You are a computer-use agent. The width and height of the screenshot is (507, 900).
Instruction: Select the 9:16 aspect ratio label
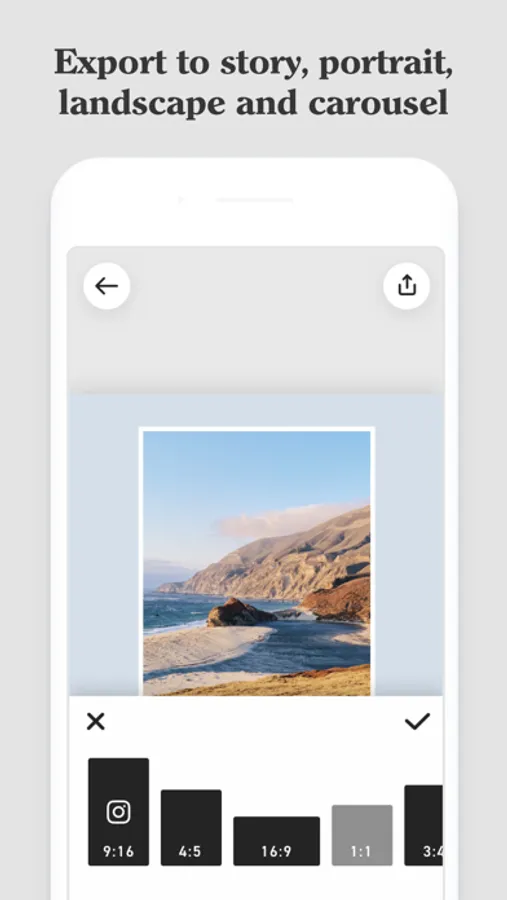point(118,851)
